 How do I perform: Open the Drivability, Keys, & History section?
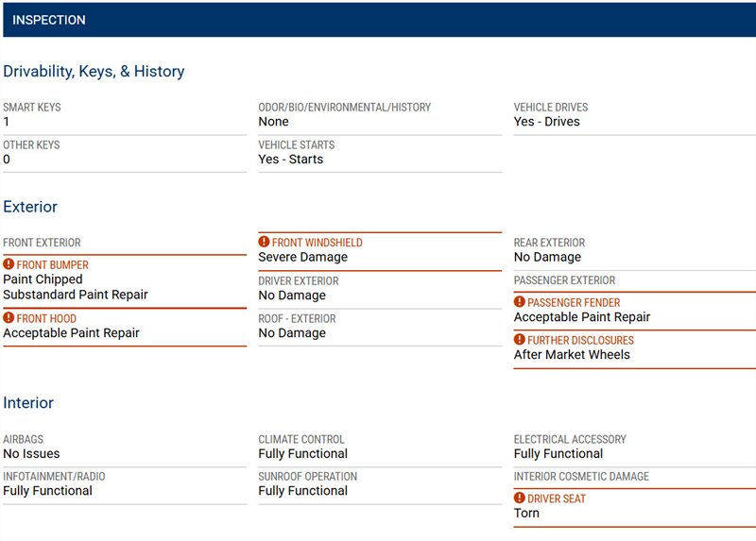pyautogui.click(x=94, y=72)
